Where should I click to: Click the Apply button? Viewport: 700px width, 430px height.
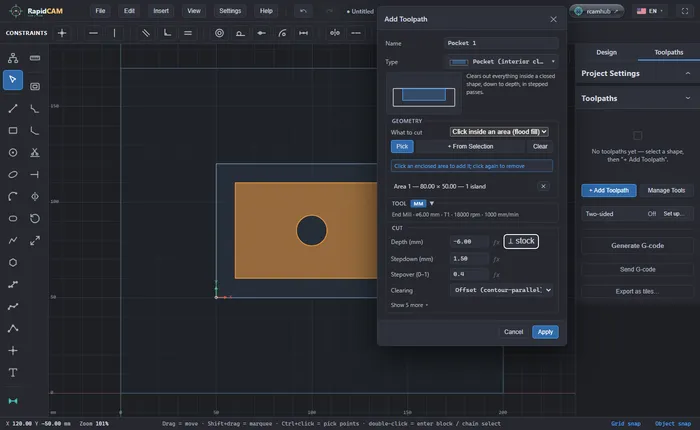pyautogui.click(x=545, y=332)
